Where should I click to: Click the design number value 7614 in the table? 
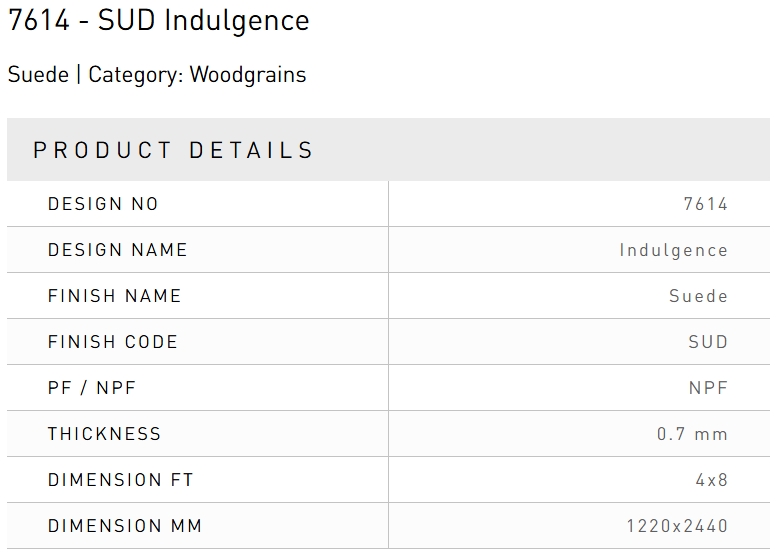705,204
